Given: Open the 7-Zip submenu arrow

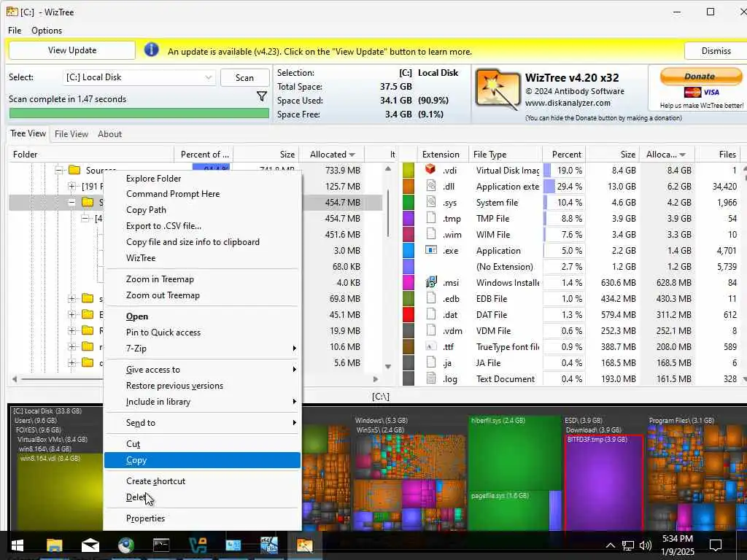Looking at the screenshot, I should [294, 348].
